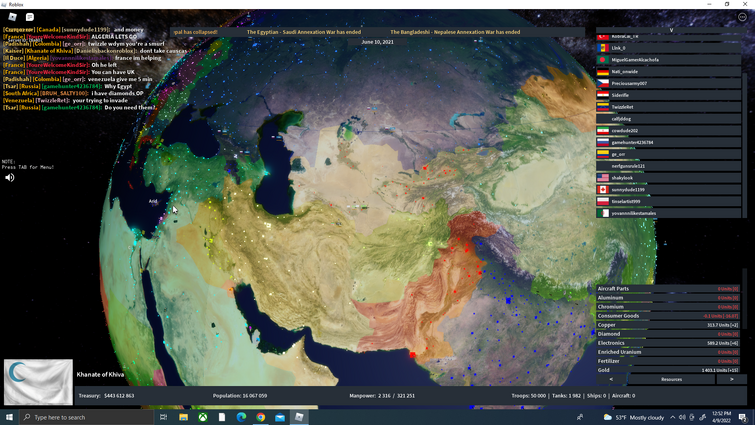Click the Electronics resource row

pos(668,343)
